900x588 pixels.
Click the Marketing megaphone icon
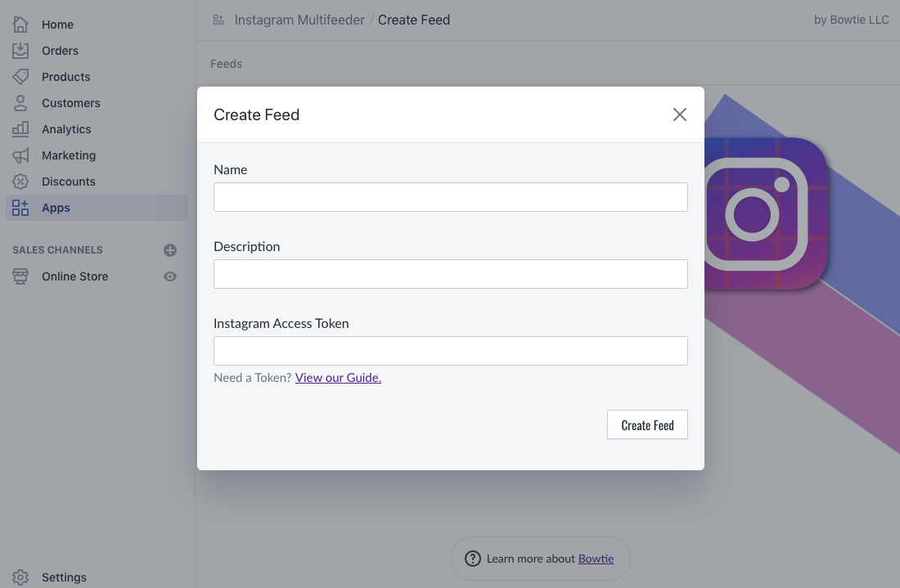click(20, 155)
